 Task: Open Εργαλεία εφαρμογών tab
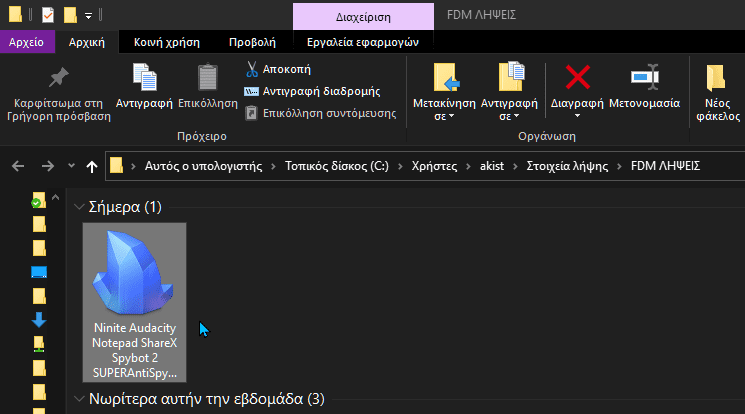pyautogui.click(x=363, y=42)
